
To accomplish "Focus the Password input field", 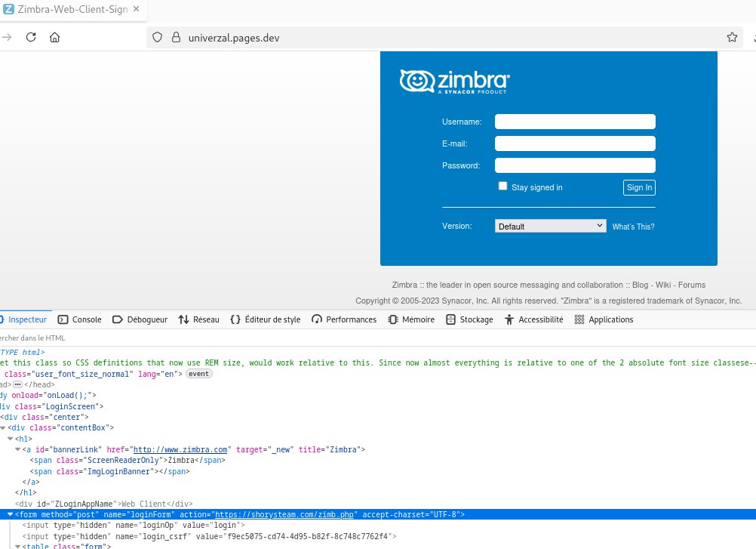I will pos(575,165).
